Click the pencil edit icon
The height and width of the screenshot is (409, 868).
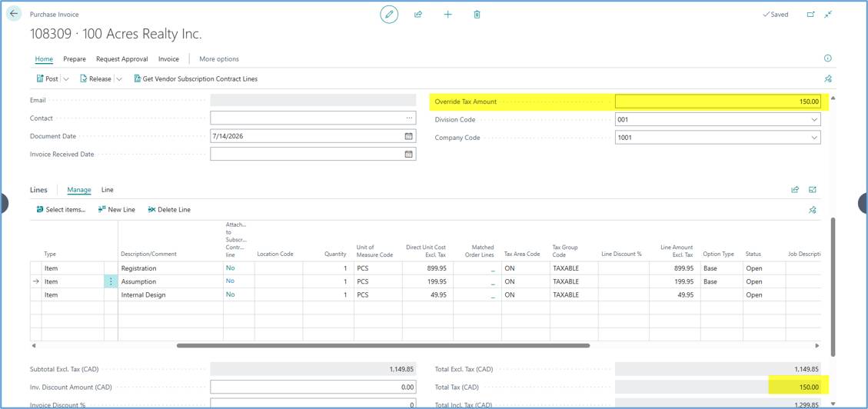[x=389, y=15]
